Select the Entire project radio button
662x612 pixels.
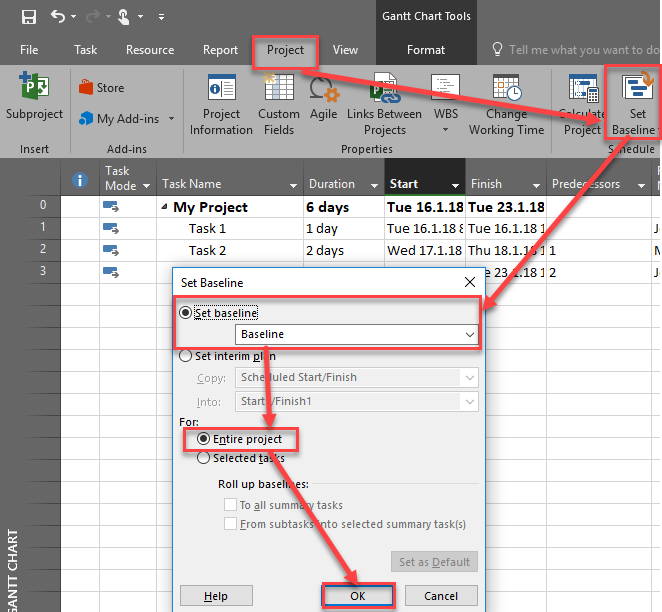click(204, 439)
